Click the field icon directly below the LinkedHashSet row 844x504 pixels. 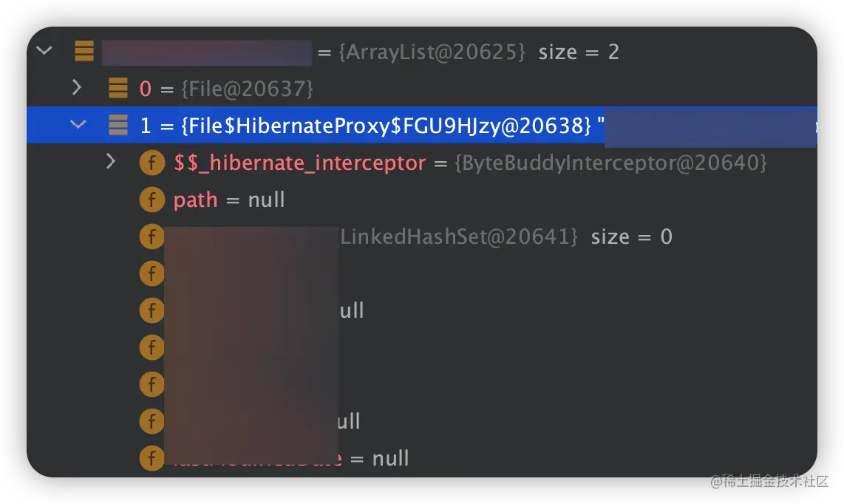152,273
